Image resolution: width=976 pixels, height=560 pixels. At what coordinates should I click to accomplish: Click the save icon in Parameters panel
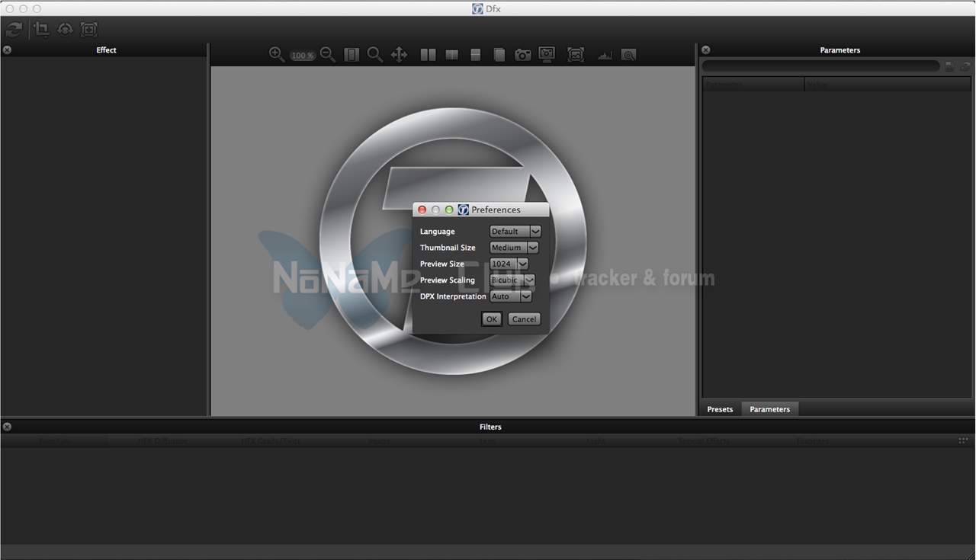tap(949, 66)
